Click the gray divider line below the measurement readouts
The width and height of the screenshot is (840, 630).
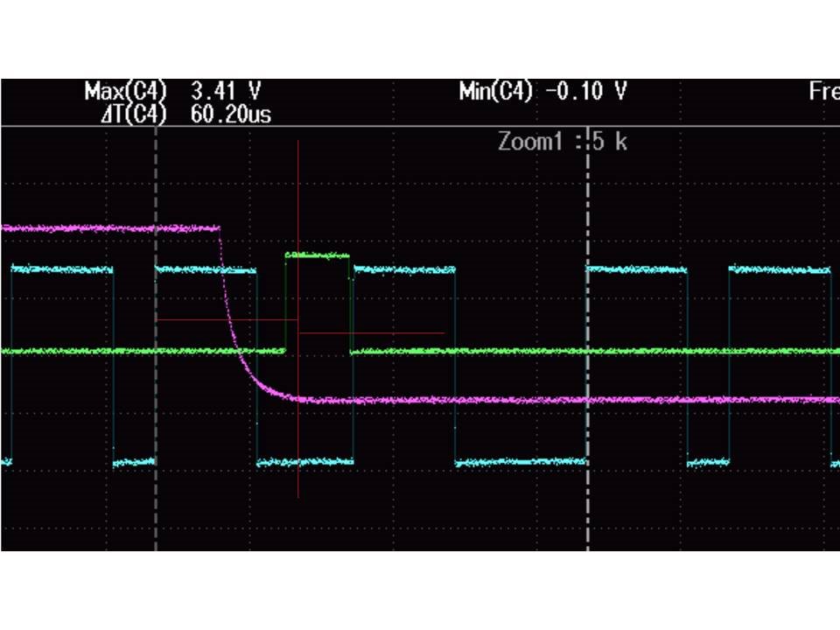point(421,127)
